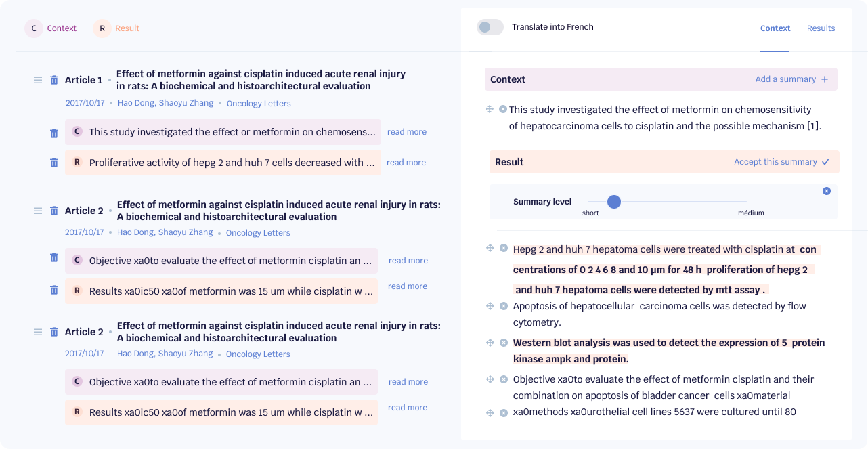Delete the Proliferative activity result snippet
Screen dimensions: 868x449
coord(54,163)
